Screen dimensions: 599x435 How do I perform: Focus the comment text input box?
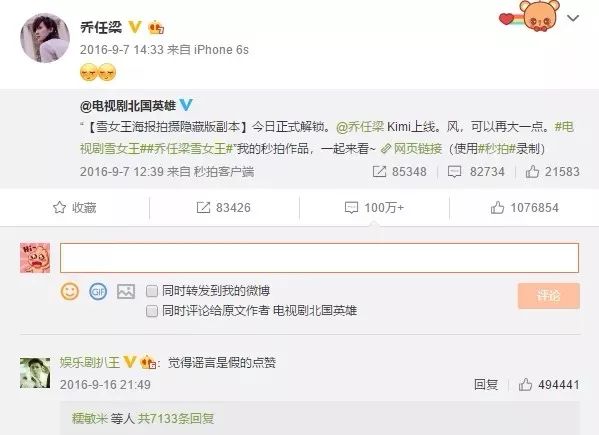(x=319, y=258)
